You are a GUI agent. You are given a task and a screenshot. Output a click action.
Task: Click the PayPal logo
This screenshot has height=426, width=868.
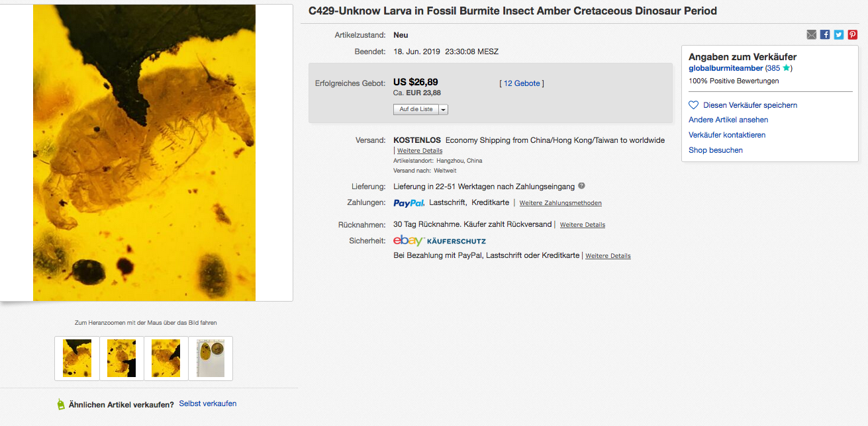click(x=409, y=203)
